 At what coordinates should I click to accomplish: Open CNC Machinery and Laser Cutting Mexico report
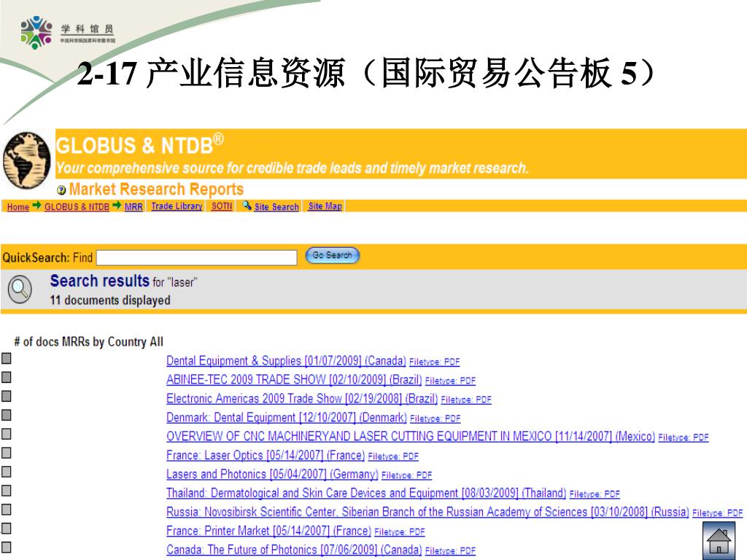pyautogui.click(x=411, y=436)
